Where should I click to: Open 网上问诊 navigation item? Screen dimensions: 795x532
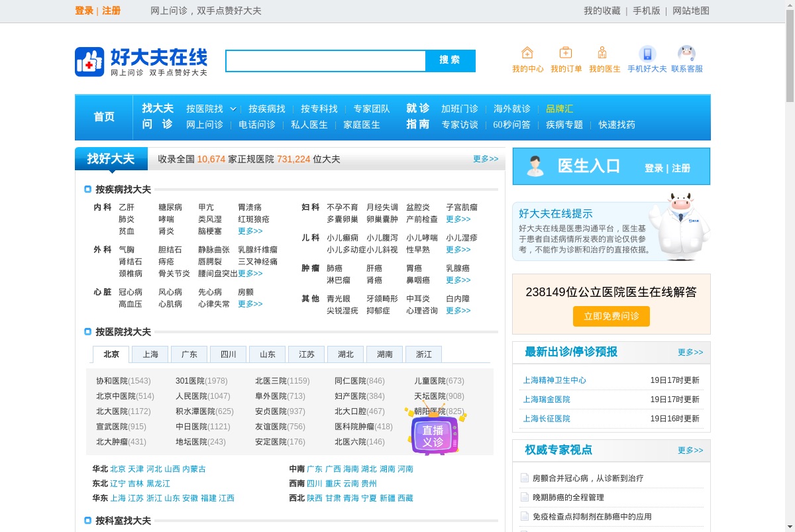coord(205,125)
